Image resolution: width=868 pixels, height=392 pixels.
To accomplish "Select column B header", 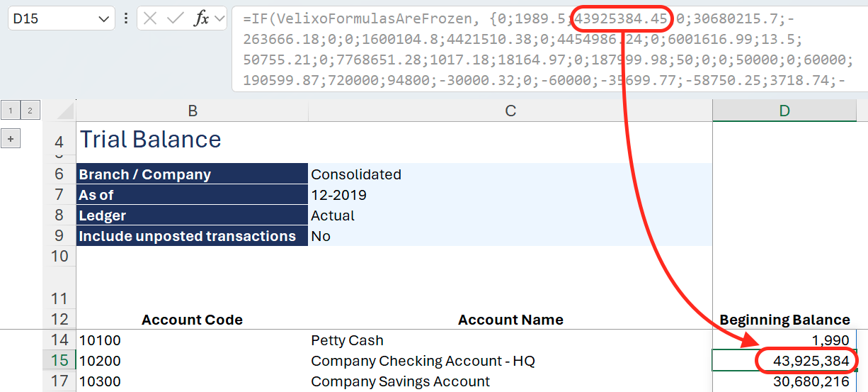I will coord(192,110).
